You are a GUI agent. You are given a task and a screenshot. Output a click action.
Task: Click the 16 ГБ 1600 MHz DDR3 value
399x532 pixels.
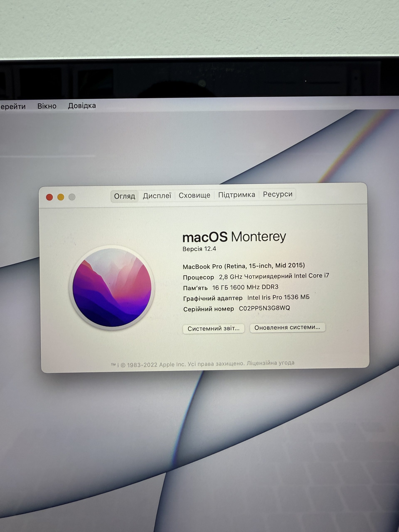point(245,287)
